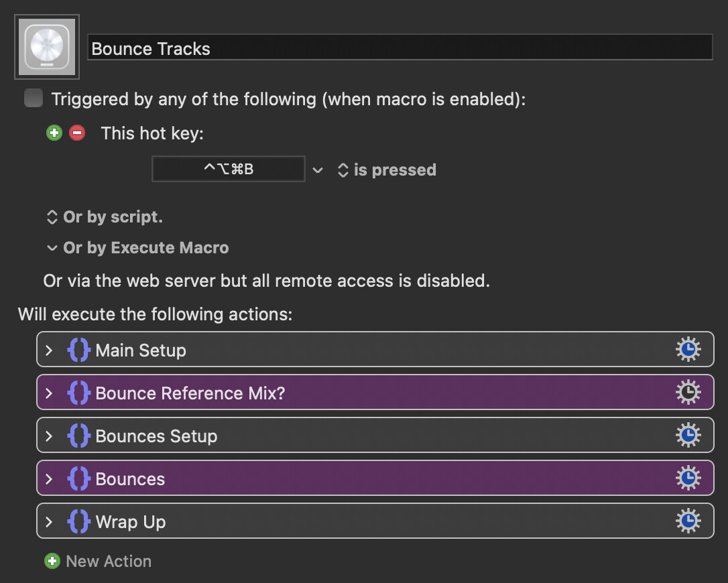Screen dimensions: 728x583
Task: Click the red remove trigger minus icon
Action: coord(78,133)
